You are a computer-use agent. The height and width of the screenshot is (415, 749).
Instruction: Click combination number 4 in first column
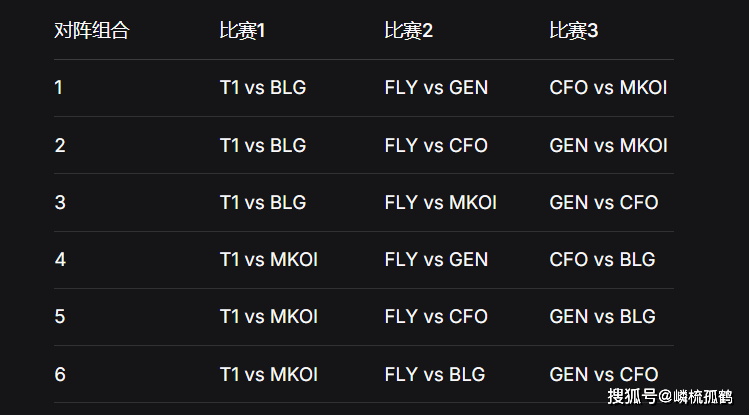[60, 260]
